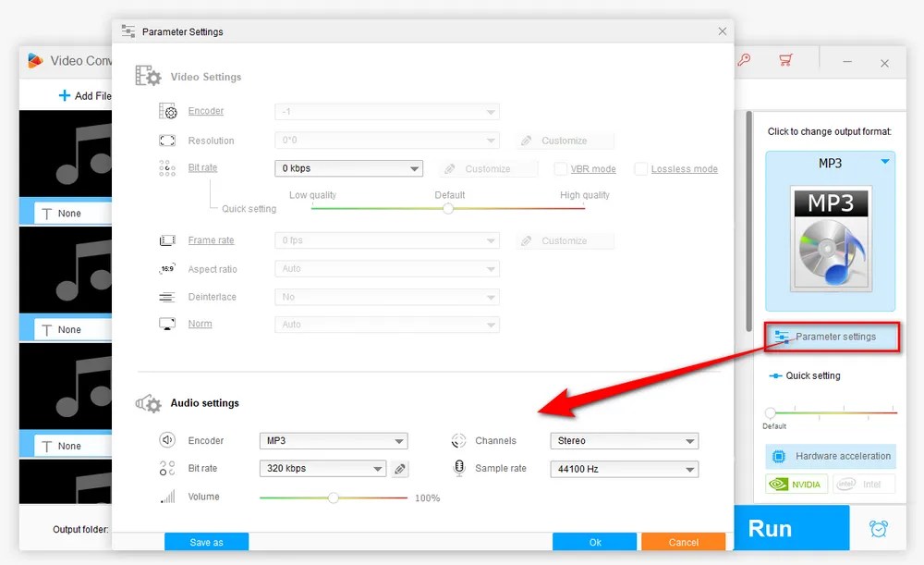Open the video Encoder dropdown
The width and height of the screenshot is (924, 565).
(x=387, y=112)
